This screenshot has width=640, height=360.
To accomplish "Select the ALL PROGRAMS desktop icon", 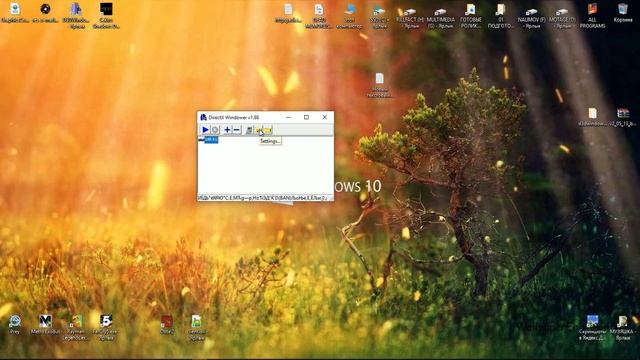I will point(592,16).
